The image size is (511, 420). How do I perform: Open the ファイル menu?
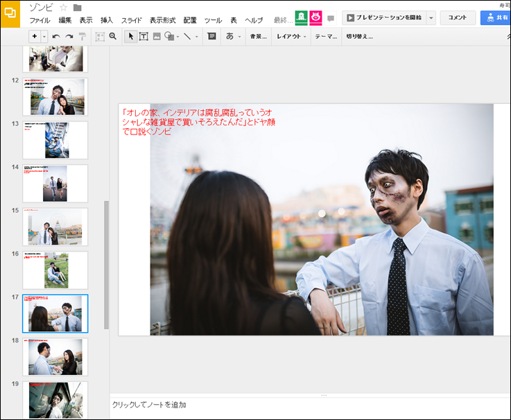tap(40, 20)
